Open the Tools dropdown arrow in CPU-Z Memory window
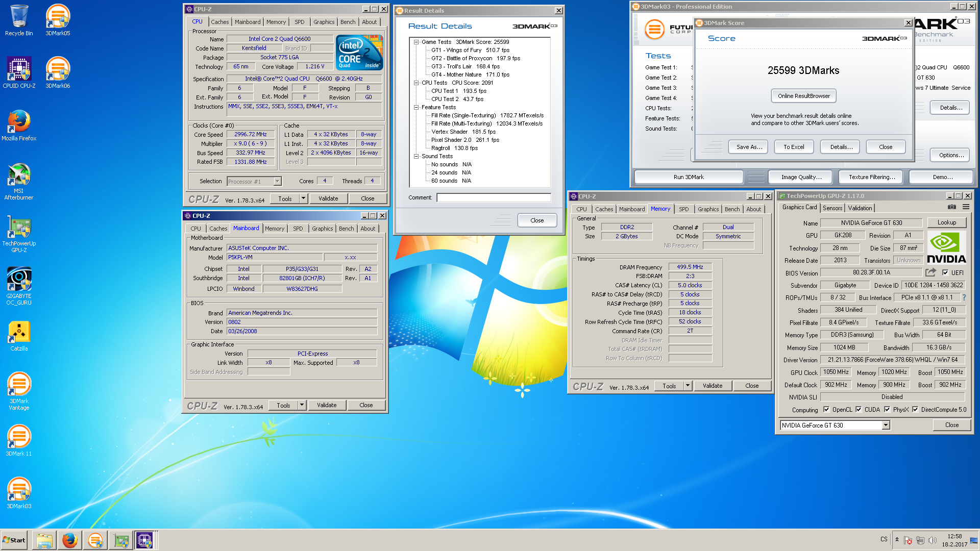The image size is (980, 551). (688, 386)
